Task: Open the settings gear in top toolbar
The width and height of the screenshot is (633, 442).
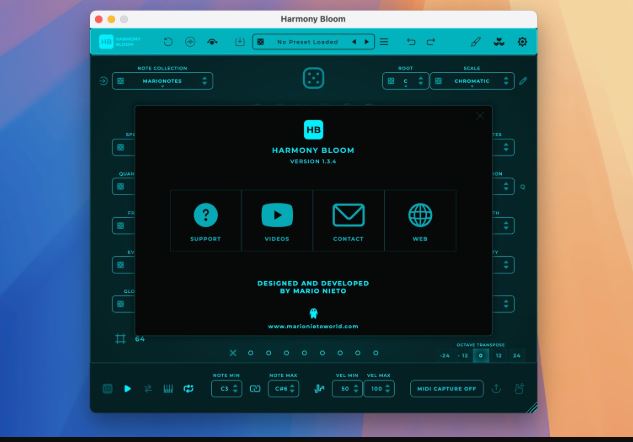Action: pyautogui.click(x=522, y=42)
